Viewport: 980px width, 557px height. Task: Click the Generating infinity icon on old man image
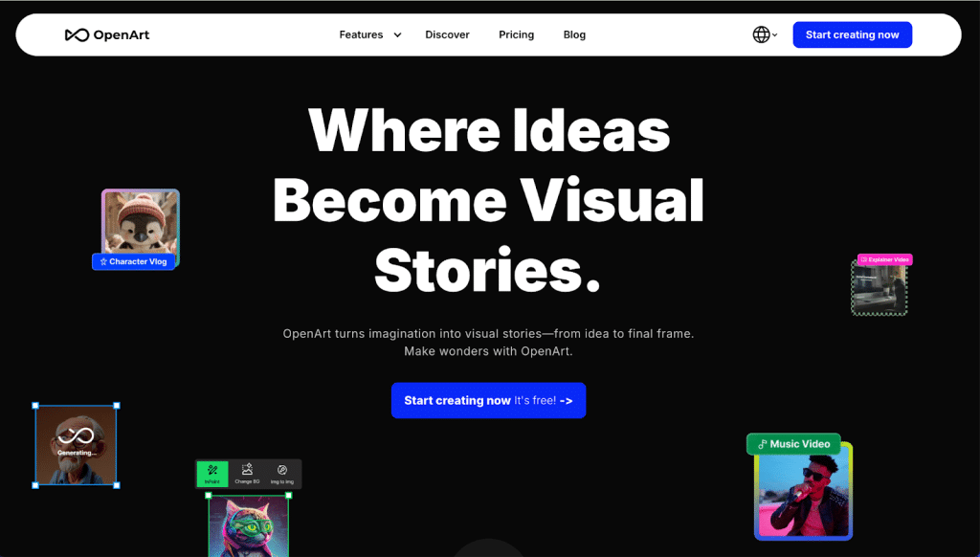pyautogui.click(x=76, y=436)
